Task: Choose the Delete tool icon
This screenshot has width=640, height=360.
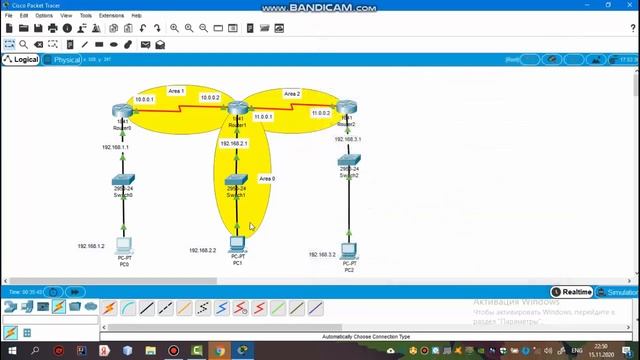Action: coord(38,44)
